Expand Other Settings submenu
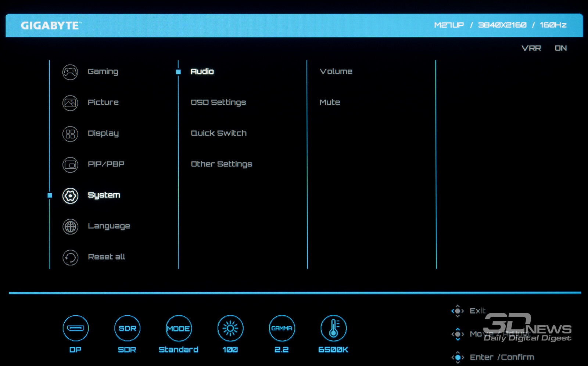This screenshot has width=588, height=366. (221, 164)
